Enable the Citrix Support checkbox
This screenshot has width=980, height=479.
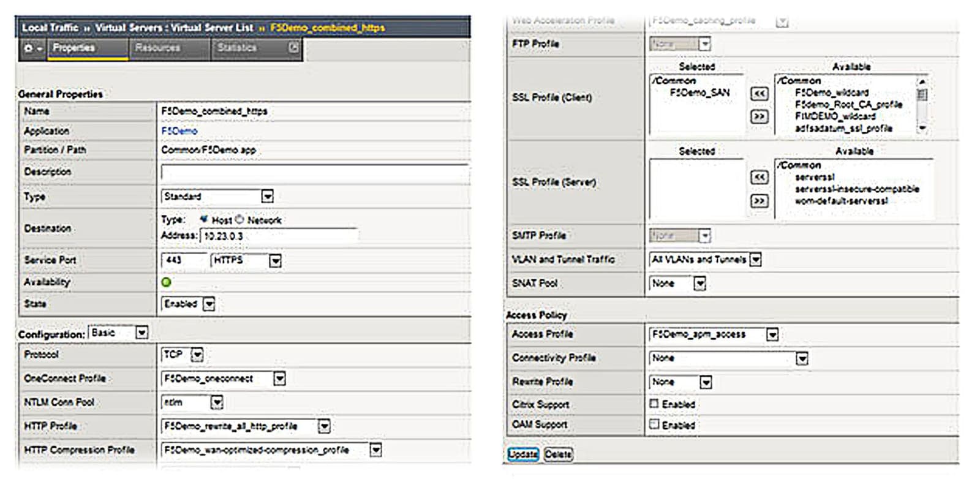pos(654,404)
